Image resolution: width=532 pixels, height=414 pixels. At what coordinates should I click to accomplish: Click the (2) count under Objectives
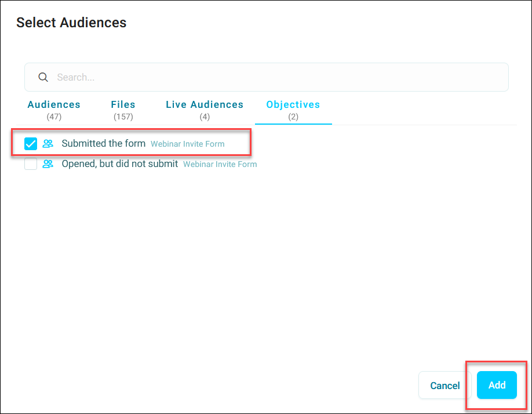pos(293,117)
